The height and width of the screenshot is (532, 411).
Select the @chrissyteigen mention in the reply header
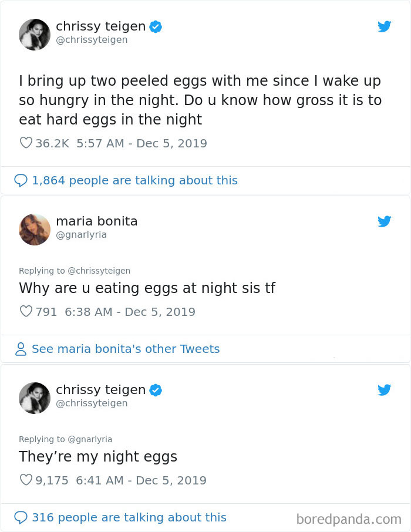pos(99,271)
